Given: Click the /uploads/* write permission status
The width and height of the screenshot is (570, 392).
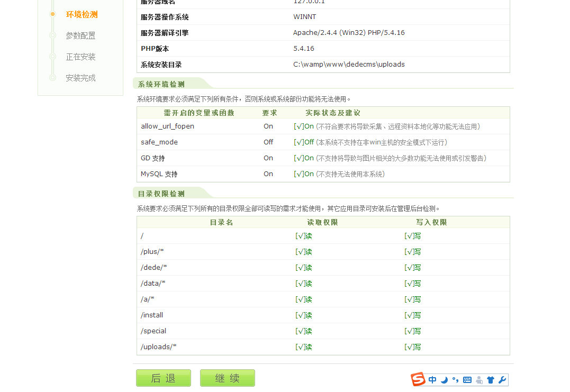Looking at the screenshot, I should [x=413, y=347].
